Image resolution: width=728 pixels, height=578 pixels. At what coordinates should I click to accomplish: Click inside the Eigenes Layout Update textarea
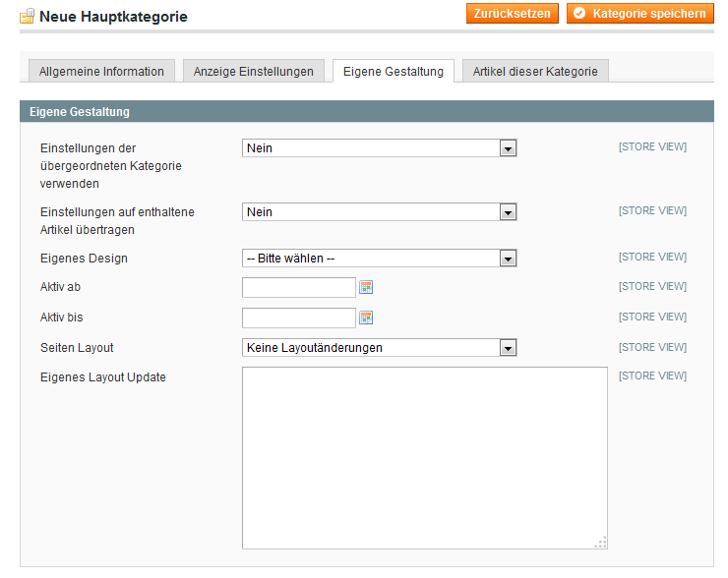click(425, 458)
